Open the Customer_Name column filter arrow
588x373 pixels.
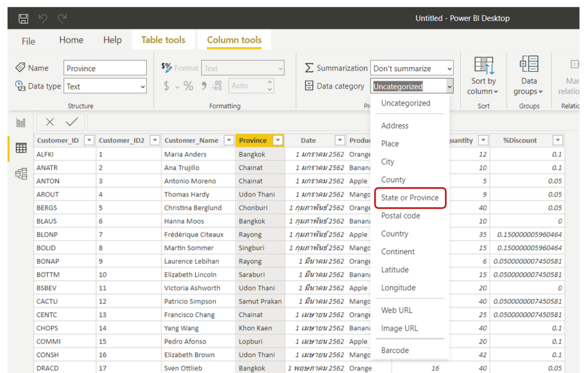click(229, 140)
